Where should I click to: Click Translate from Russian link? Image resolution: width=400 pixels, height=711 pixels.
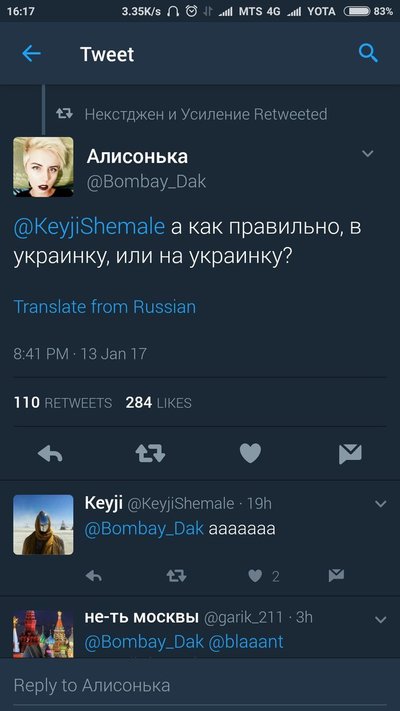click(x=105, y=307)
